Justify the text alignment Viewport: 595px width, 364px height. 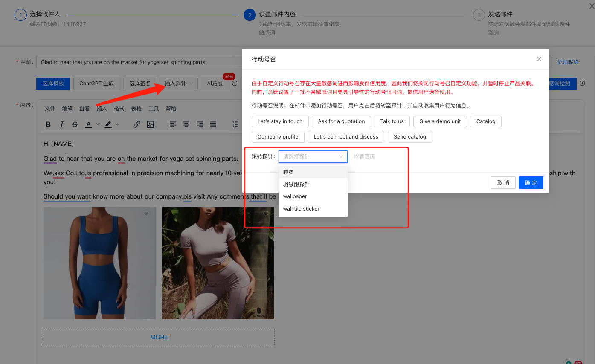coord(213,124)
